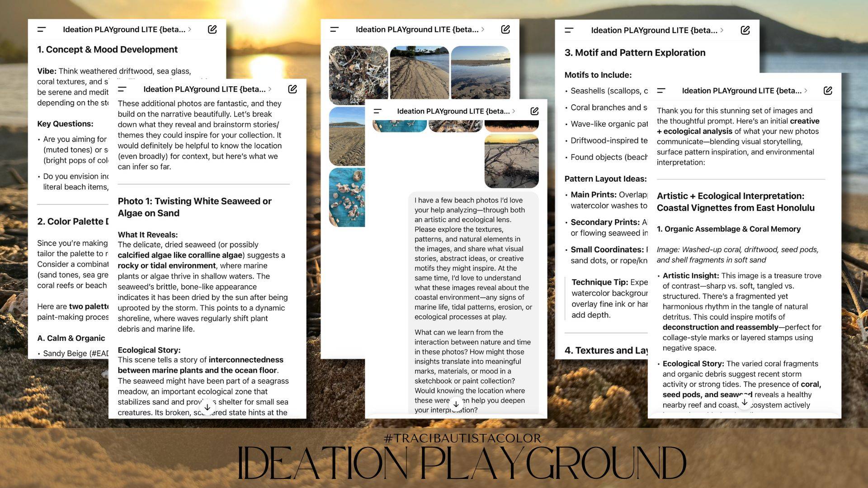Expand title chevron in Coastal Vignettes window
868x488 pixels.
coord(806,90)
